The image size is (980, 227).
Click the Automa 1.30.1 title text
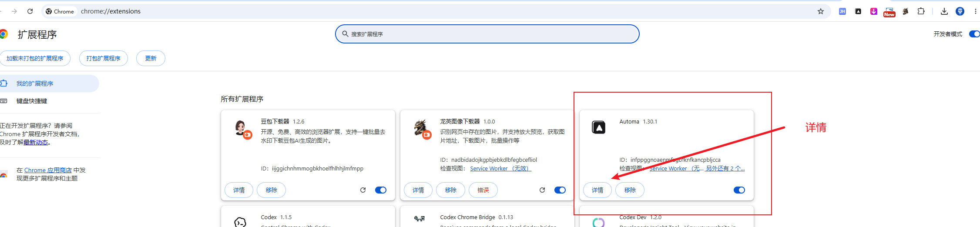click(638, 121)
